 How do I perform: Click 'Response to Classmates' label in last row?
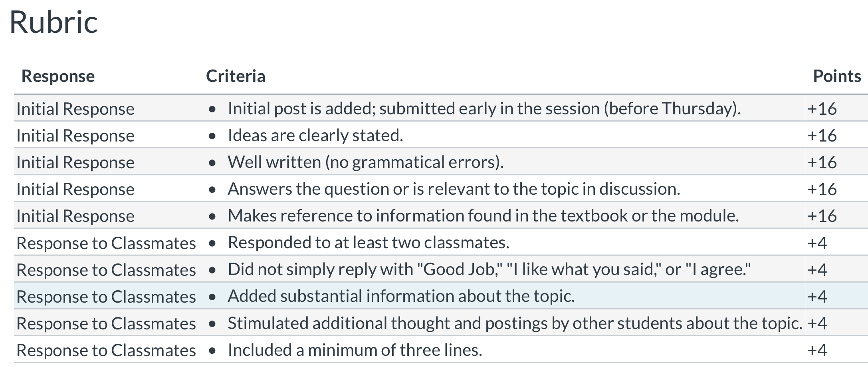(106, 350)
